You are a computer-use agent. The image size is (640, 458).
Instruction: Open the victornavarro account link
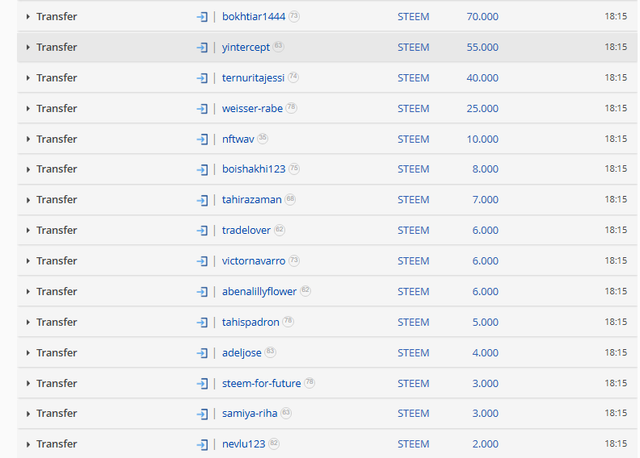click(253, 261)
